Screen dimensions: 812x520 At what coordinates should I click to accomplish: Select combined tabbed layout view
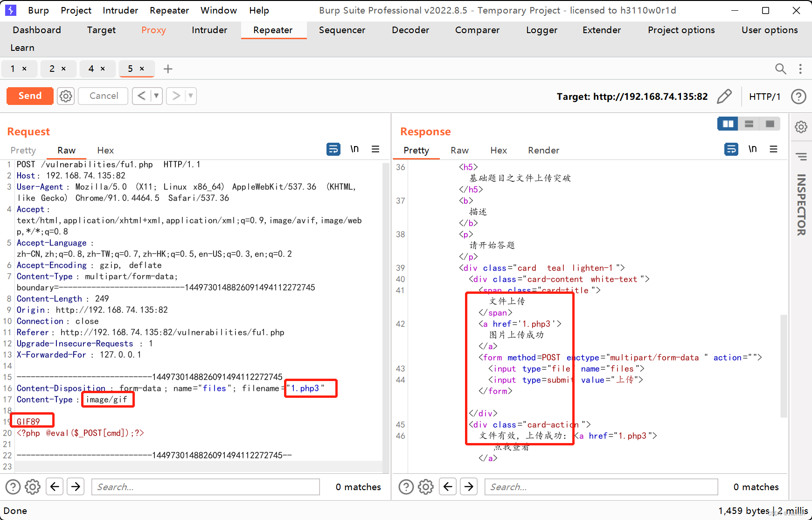pos(770,124)
